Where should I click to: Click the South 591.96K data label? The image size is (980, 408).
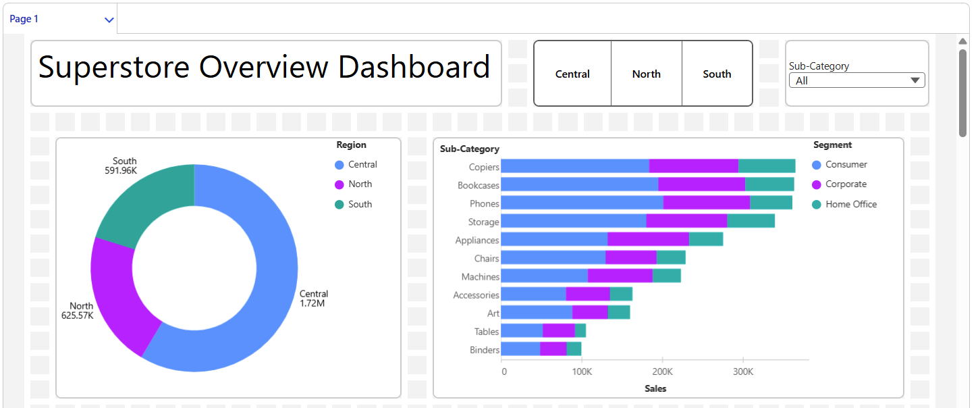[x=120, y=165]
